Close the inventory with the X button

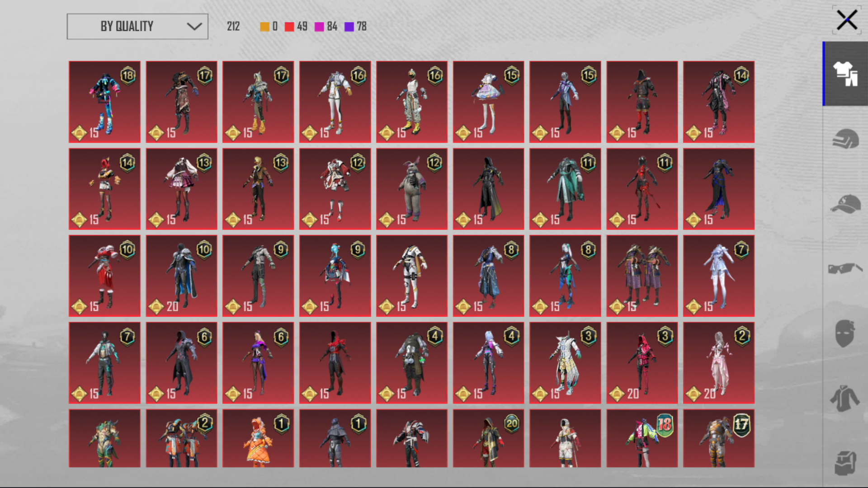tap(846, 20)
